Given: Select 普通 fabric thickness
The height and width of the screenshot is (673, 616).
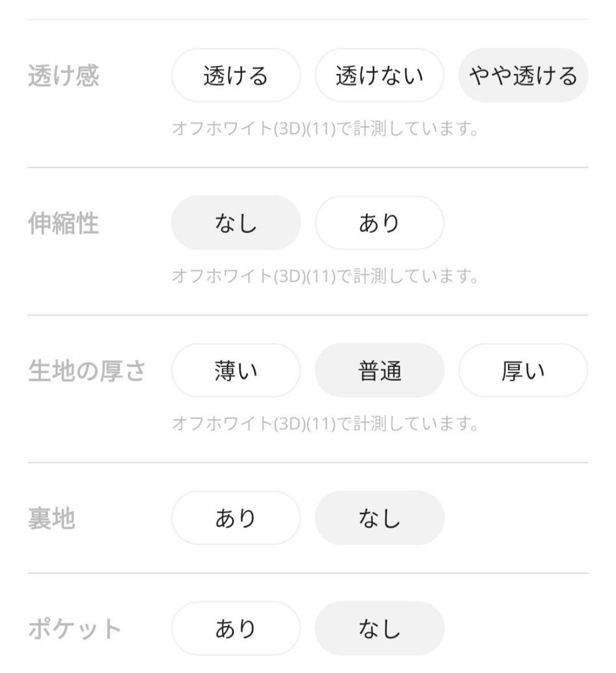Looking at the screenshot, I should (x=379, y=370).
